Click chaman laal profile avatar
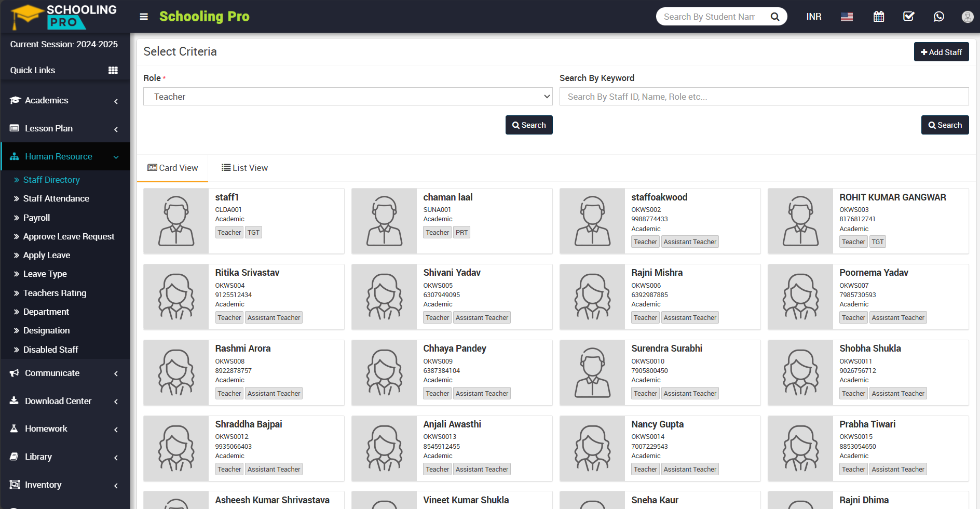The height and width of the screenshot is (509, 980). coord(385,221)
